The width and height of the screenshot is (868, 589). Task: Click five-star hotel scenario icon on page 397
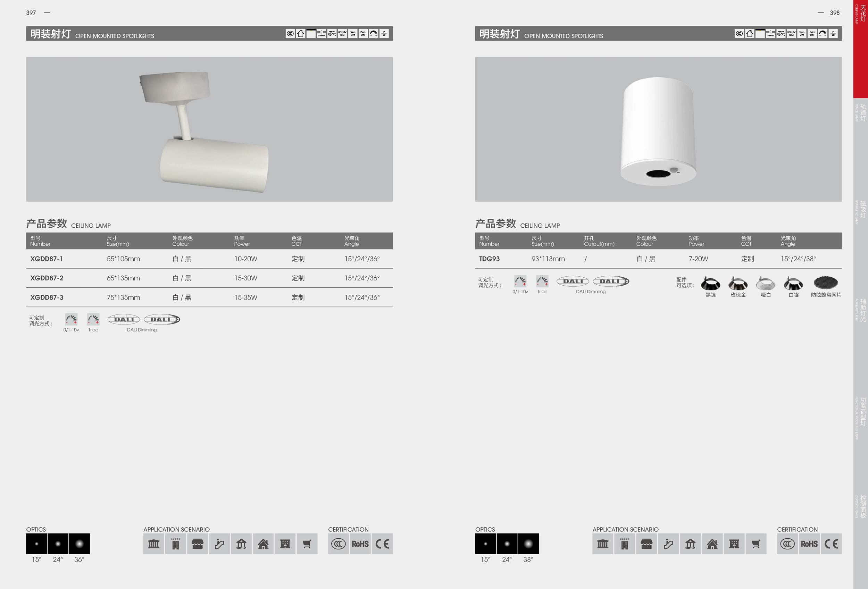(176, 544)
